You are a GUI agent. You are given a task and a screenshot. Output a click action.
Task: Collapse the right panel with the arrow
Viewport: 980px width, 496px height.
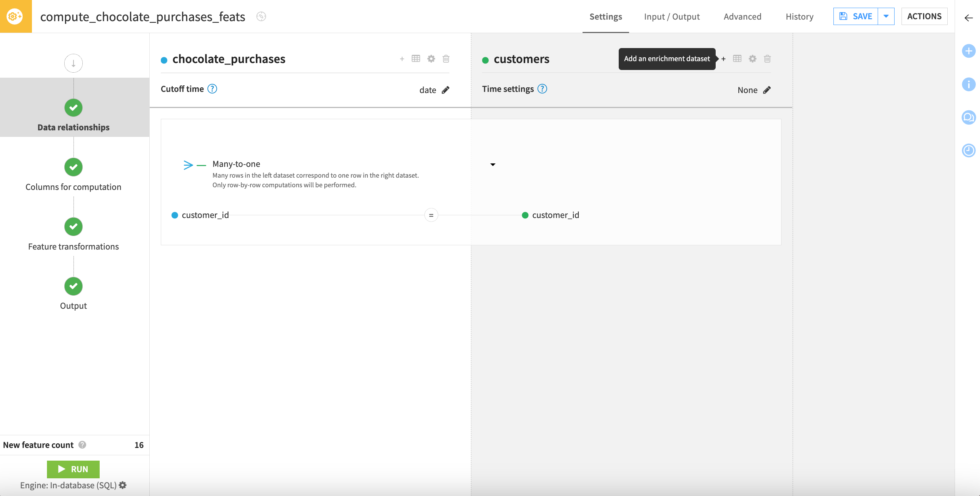point(969,18)
